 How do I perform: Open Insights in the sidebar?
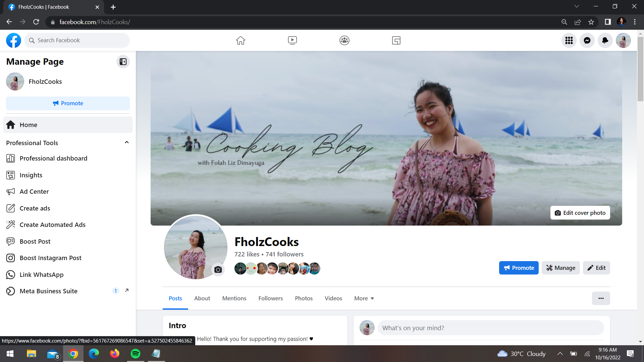pyautogui.click(x=31, y=175)
